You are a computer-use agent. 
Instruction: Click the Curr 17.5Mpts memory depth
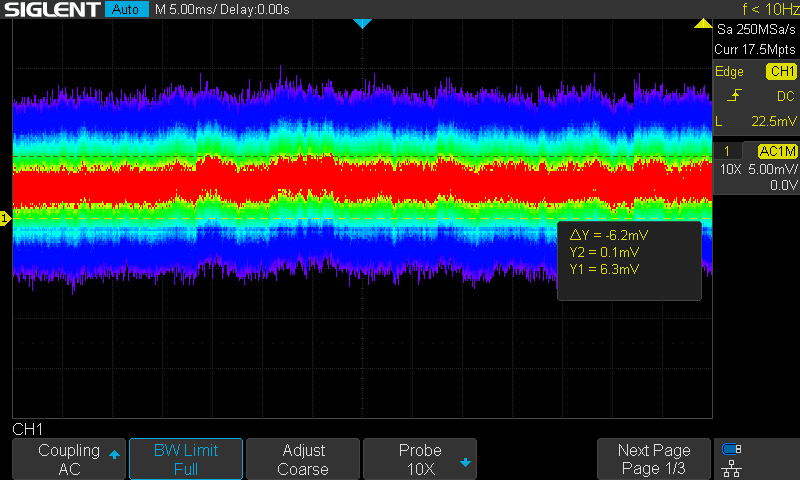(x=755, y=49)
